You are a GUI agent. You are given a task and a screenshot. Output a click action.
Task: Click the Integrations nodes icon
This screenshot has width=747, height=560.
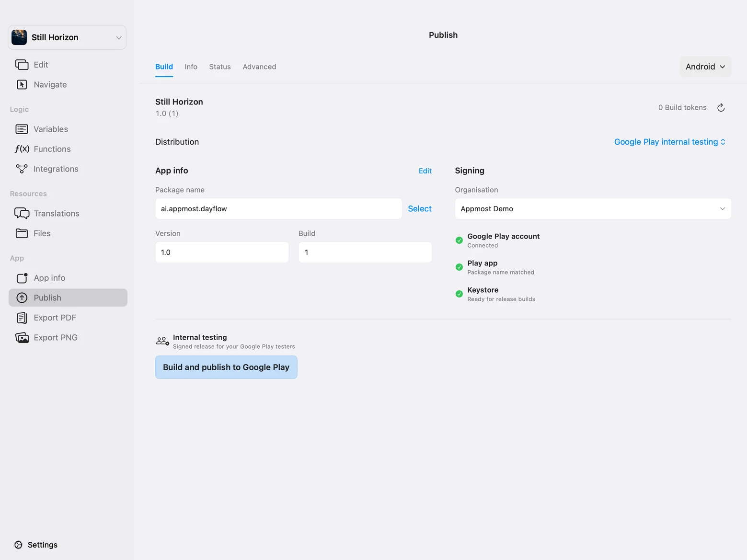pos(22,169)
